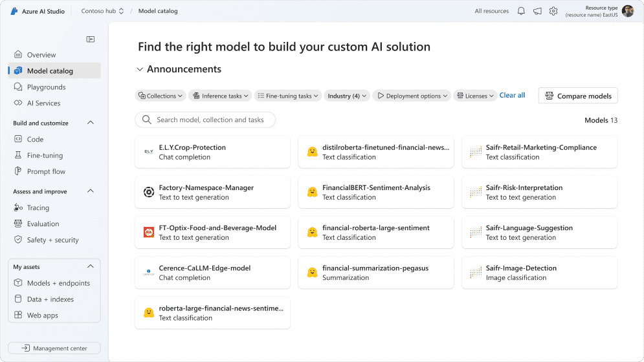Viewport: 644px width, 362px height.
Task: Open Data + indexes sidebar item
Action: [x=54, y=299]
